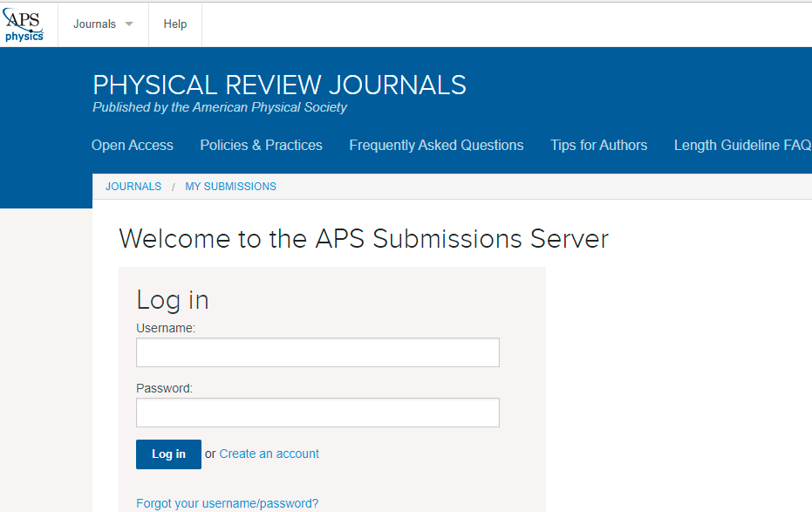
Task: Focus the Username text field
Action: 317,352
